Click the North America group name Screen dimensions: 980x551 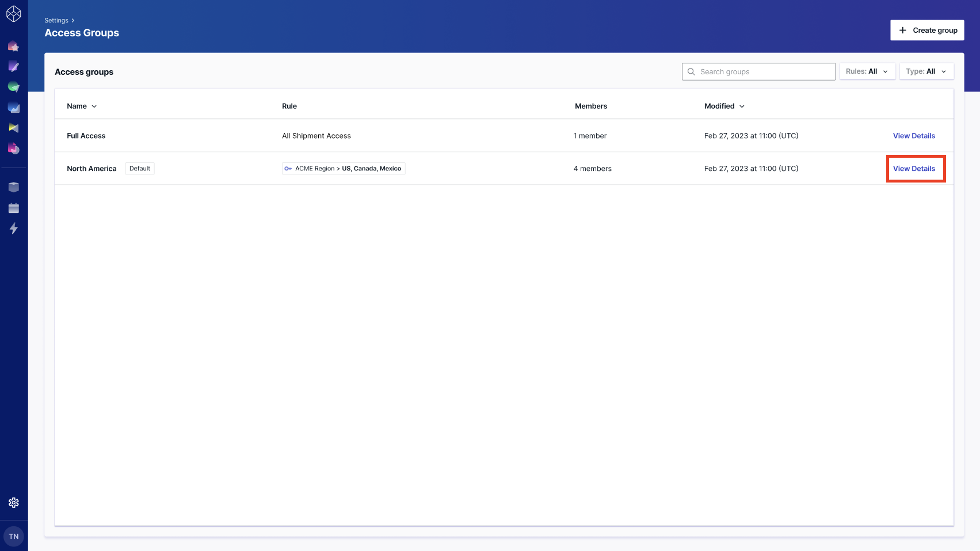[x=91, y=169]
